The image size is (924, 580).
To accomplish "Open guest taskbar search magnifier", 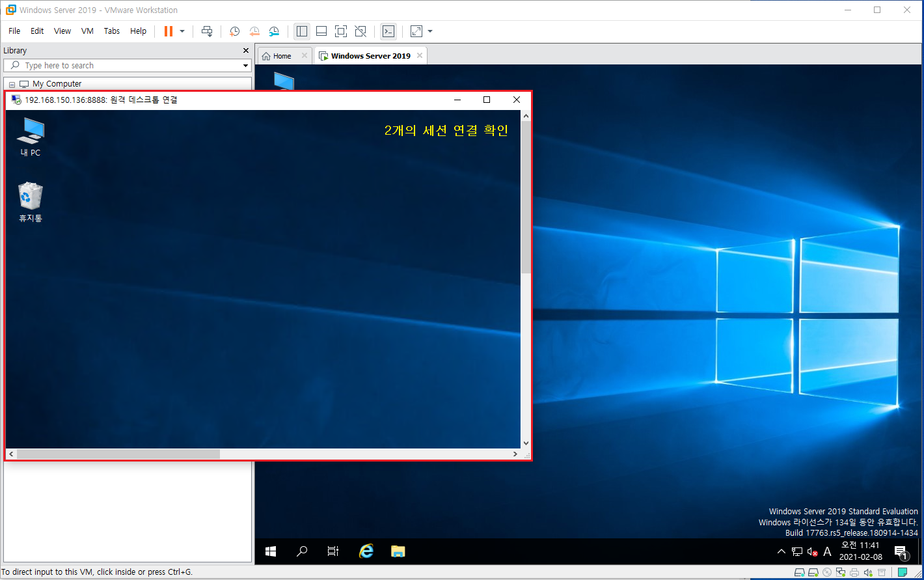I will (302, 551).
